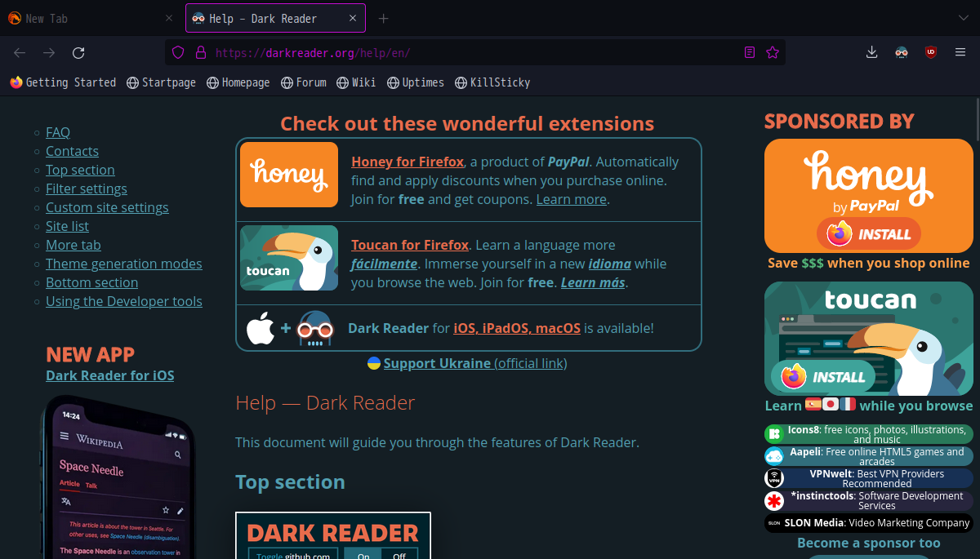Click the padlock site security icon

(200, 52)
